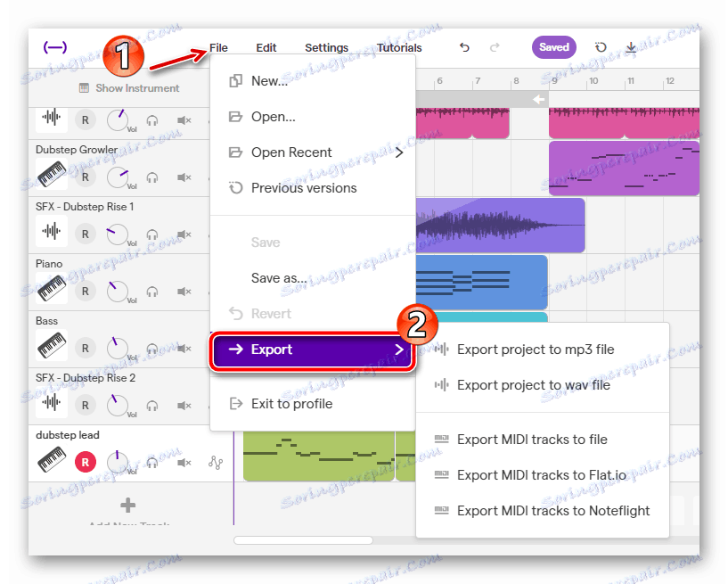This screenshot has width=728, height=584.
Task: Open version history icon in top bar
Action: (601, 47)
